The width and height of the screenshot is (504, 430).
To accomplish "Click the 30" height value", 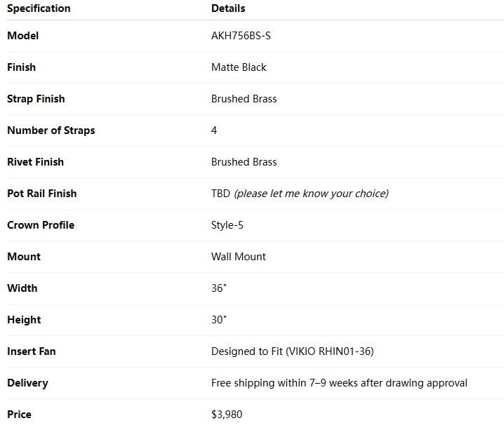I will [218, 320].
